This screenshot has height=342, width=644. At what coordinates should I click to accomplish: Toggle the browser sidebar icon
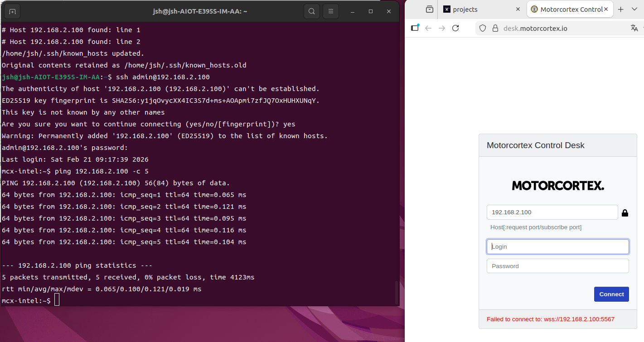415,28
